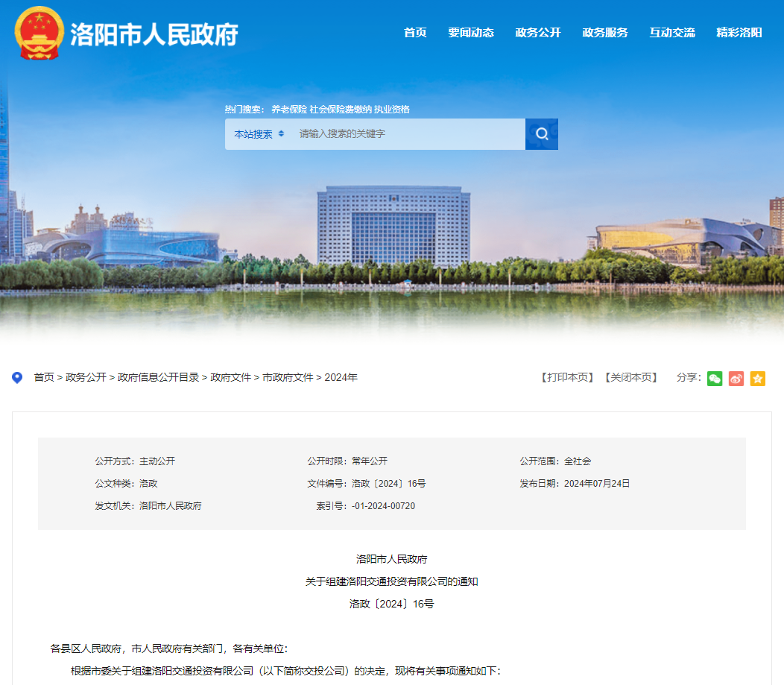The height and width of the screenshot is (685, 784).
Task: Open the 政务公开 navigation menu
Action: (537, 33)
